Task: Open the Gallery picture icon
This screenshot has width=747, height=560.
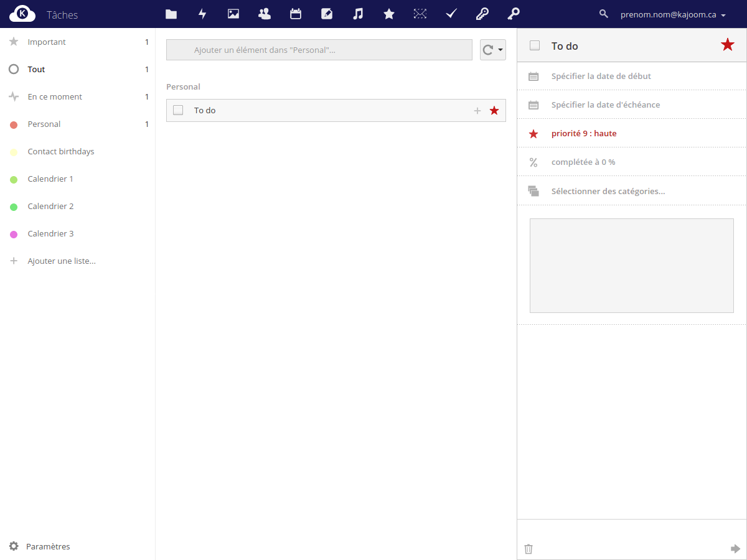Action: [x=233, y=14]
